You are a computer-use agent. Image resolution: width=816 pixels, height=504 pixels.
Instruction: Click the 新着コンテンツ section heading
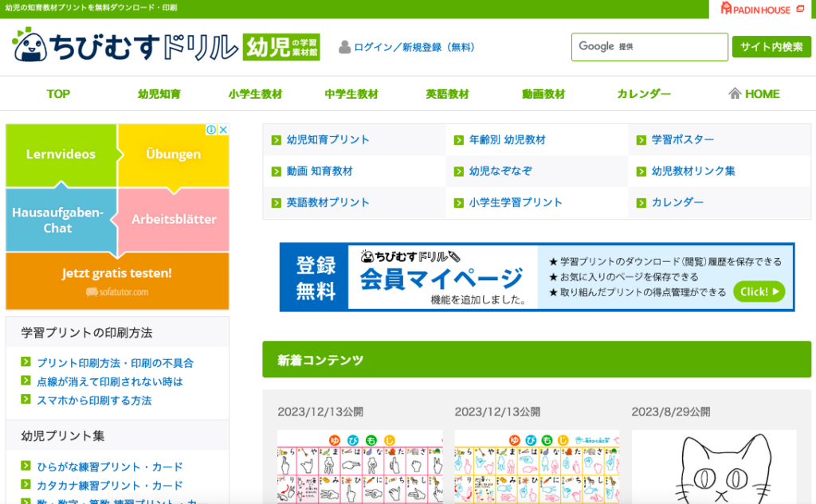[x=320, y=360]
